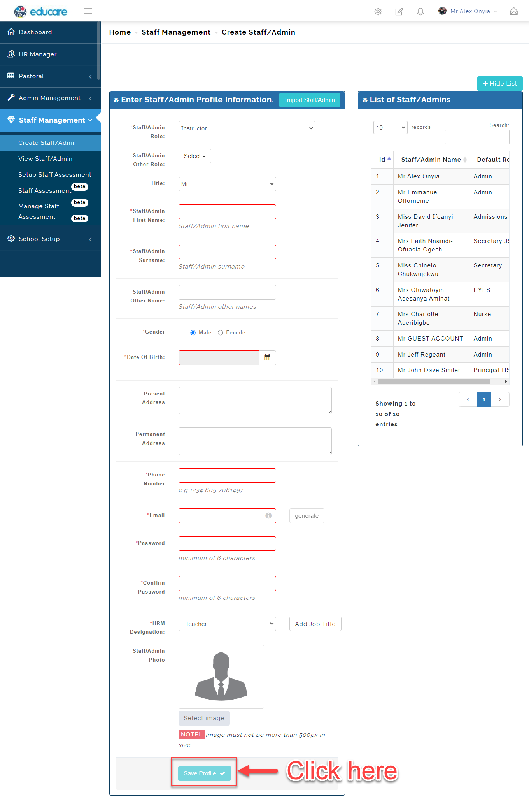Focus the Present Address textarea
This screenshot has width=529, height=812.
pos(255,400)
